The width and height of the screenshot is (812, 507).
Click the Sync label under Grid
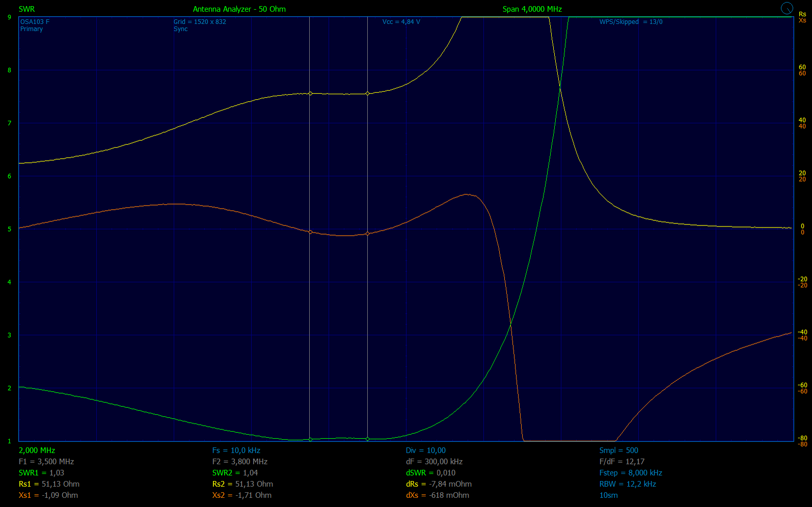[180, 29]
